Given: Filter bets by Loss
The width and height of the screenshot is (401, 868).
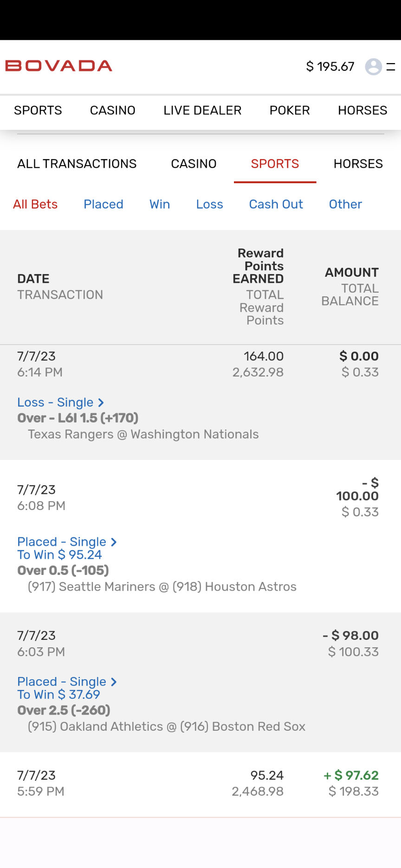Looking at the screenshot, I should (209, 204).
